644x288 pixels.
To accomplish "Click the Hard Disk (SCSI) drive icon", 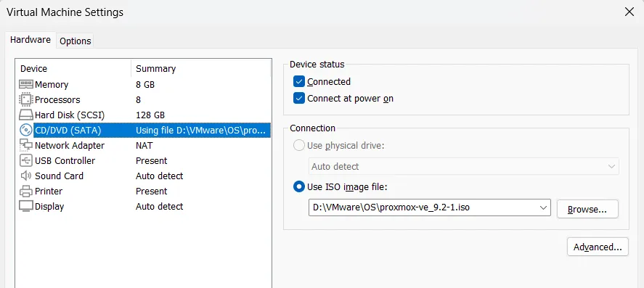I will click(26, 115).
